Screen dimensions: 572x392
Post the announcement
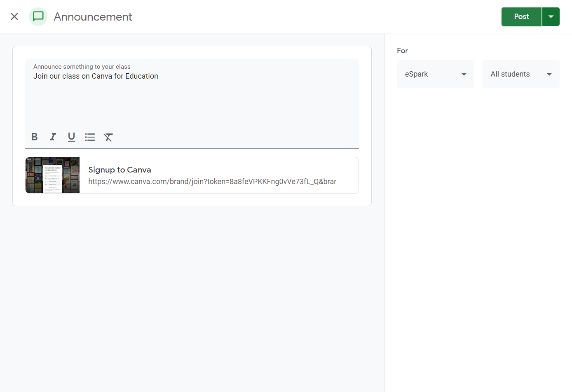(521, 16)
